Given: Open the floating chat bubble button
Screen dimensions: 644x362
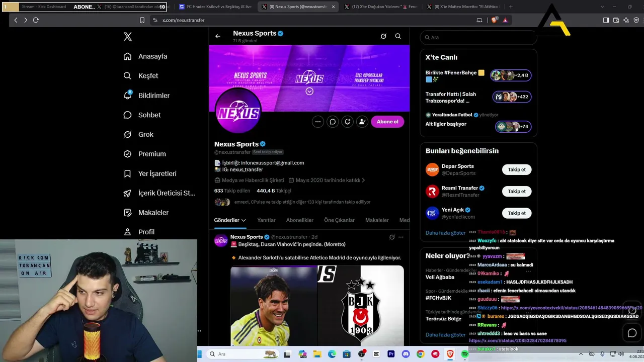Looking at the screenshot, I should [632, 333].
